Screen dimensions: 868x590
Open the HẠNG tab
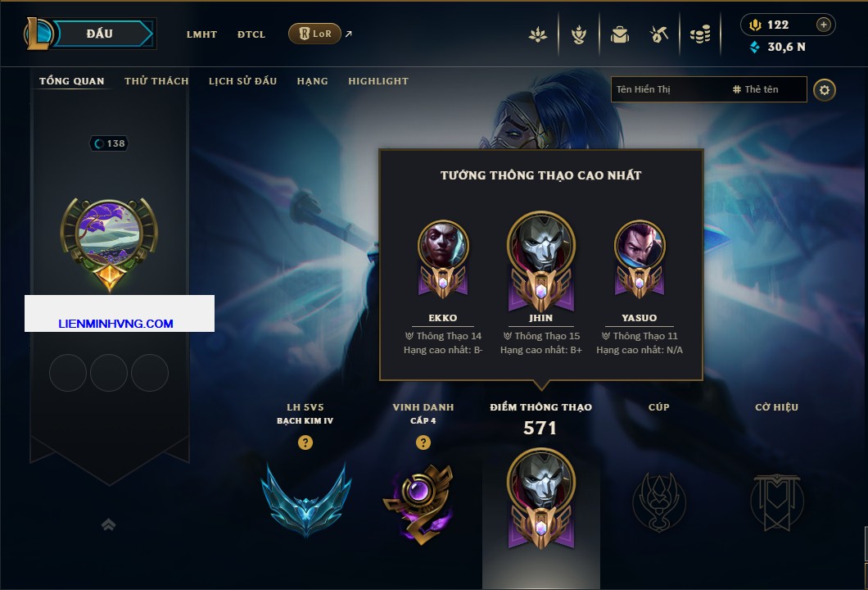click(312, 81)
